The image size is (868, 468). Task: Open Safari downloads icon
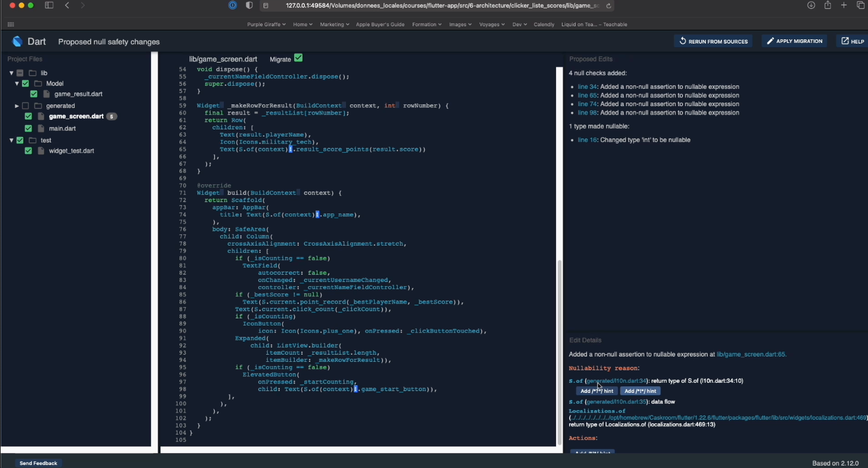(811, 5)
